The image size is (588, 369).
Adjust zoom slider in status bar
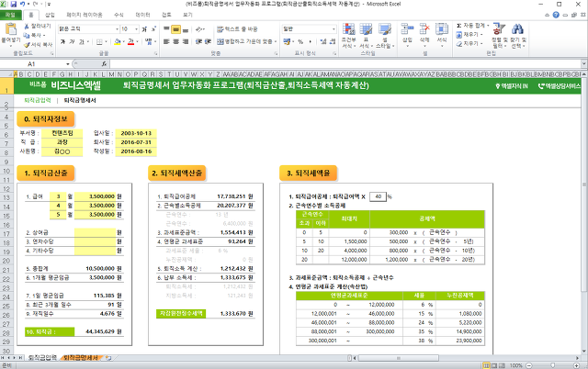pos(552,365)
